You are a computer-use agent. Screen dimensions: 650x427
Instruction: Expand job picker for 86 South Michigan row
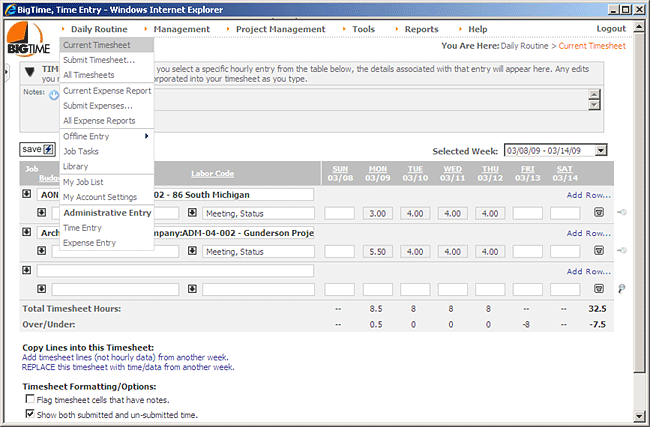pyautogui.click(x=27, y=194)
